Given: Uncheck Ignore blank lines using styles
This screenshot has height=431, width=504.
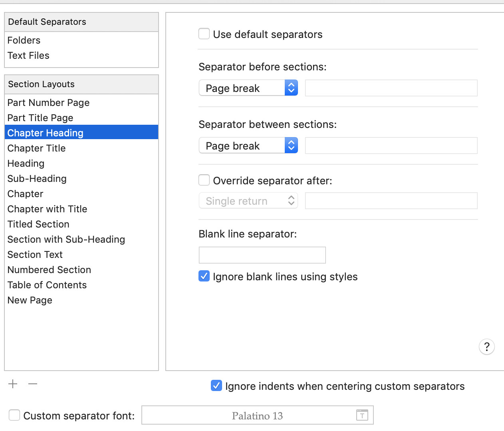Looking at the screenshot, I should 204,276.
